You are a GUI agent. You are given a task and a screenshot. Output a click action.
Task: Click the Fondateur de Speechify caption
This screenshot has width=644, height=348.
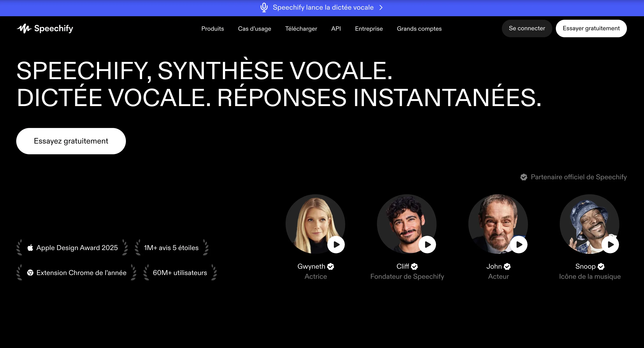tap(407, 277)
